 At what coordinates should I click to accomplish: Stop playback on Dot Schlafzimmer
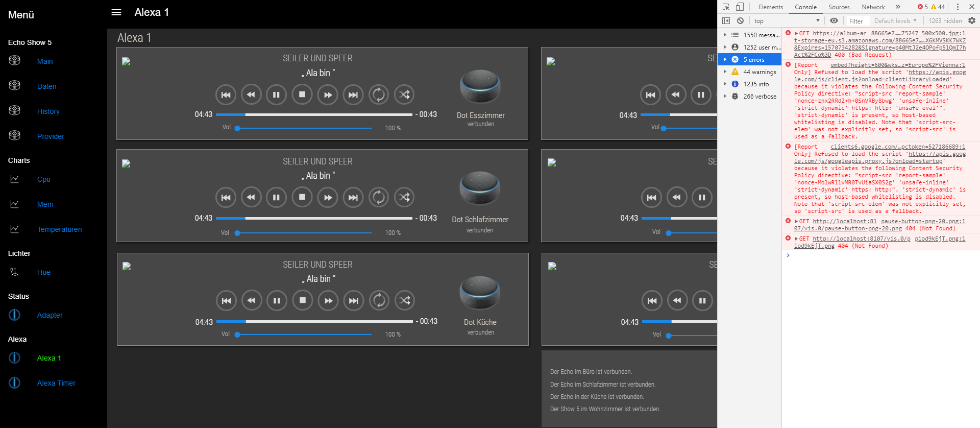click(302, 197)
